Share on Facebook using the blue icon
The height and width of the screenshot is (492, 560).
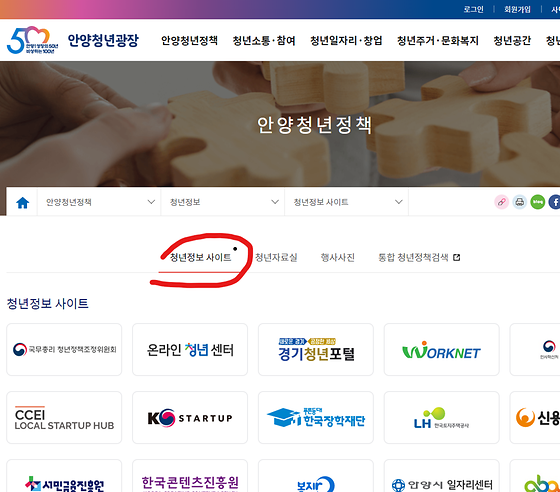[x=555, y=202]
